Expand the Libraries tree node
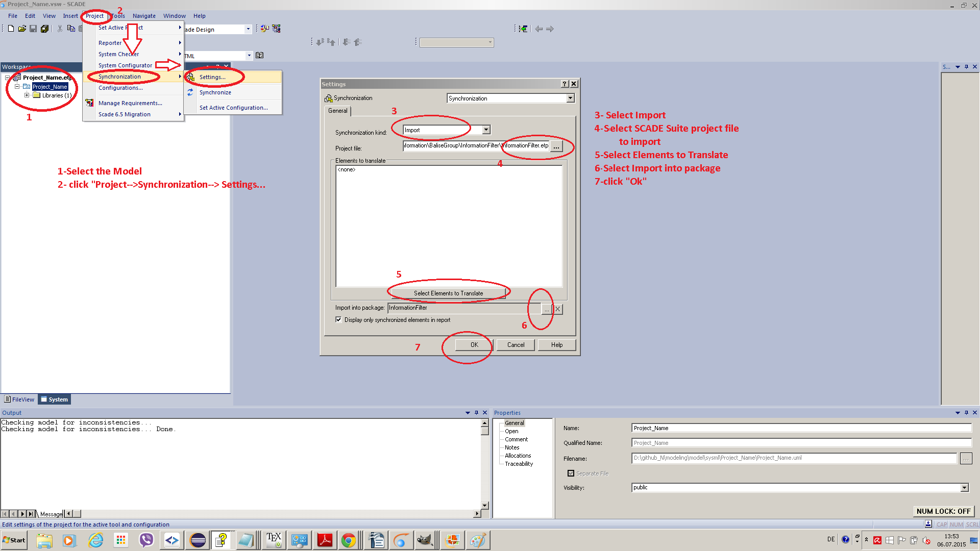The width and height of the screenshot is (980, 551). pos(27,95)
